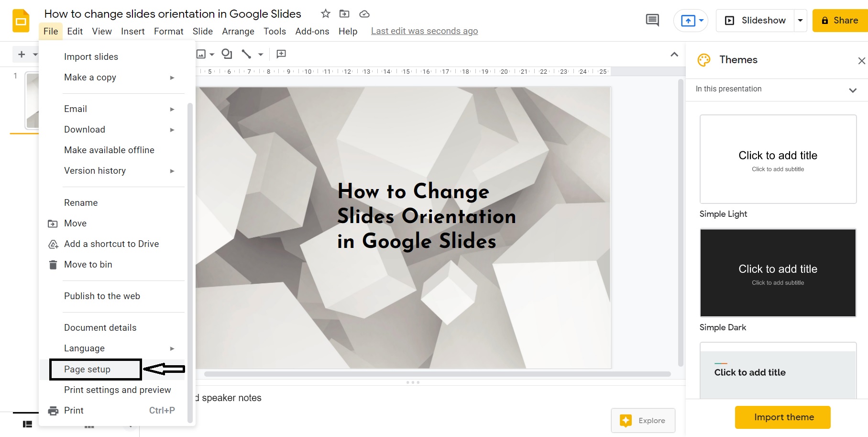The image size is (868, 437).
Task: Close the Themes panel
Action: click(x=861, y=61)
